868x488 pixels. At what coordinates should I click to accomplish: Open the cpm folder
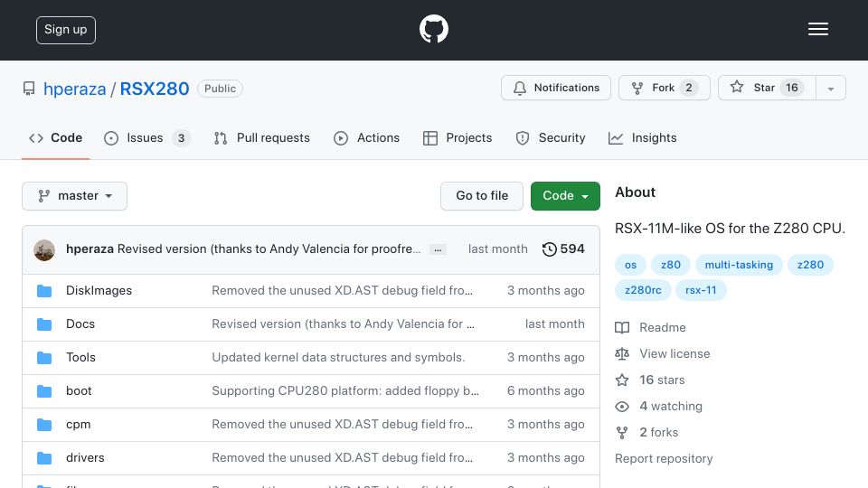click(x=78, y=425)
